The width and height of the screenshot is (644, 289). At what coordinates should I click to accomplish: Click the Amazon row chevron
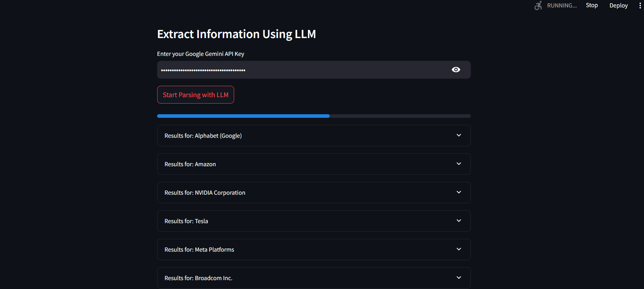[x=459, y=164]
